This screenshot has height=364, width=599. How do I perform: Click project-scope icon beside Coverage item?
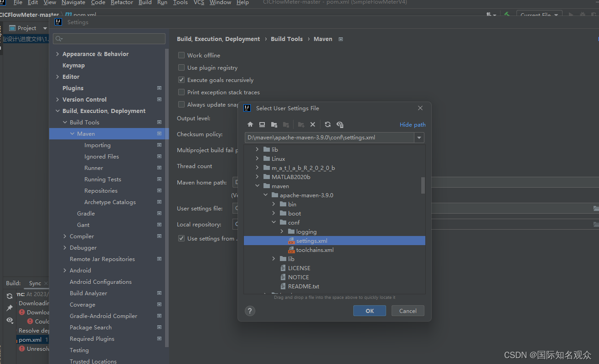tap(159, 304)
